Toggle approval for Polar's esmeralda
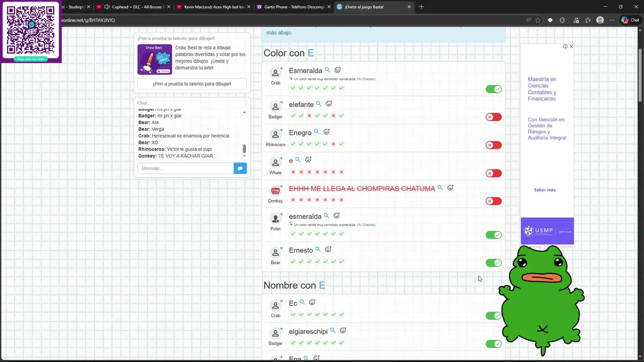 tap(494, 235)
